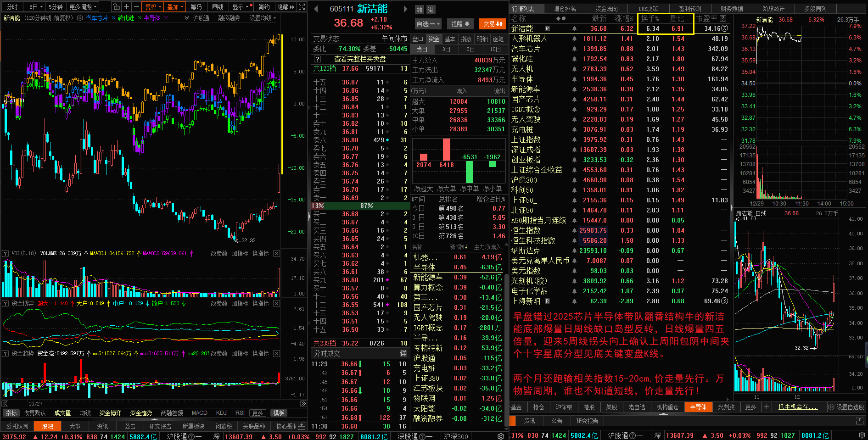This screenshot has height=440, width=868.
Task: Add a new watchlist tab with plus
Action: (x=766, y=407)
